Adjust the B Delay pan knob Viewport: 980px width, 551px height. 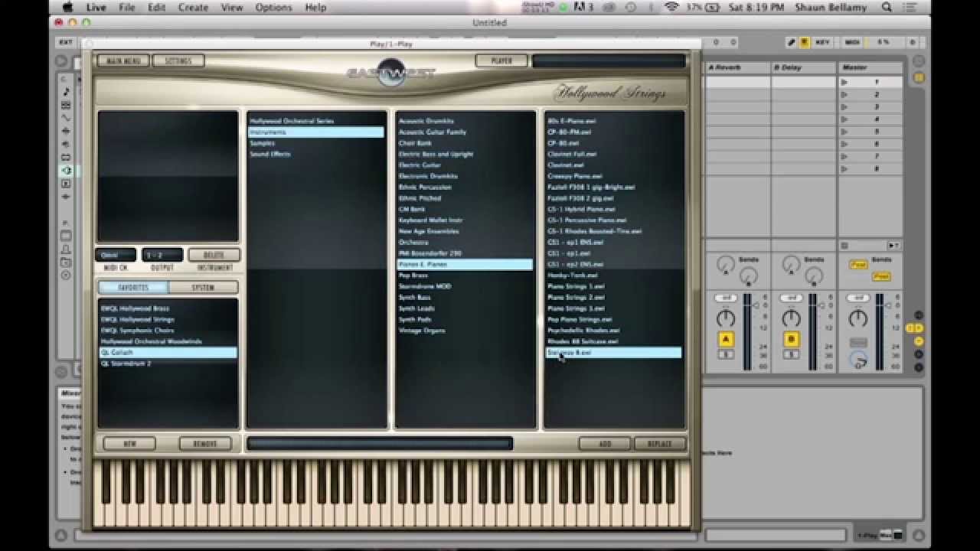click(x=792, y=318)
